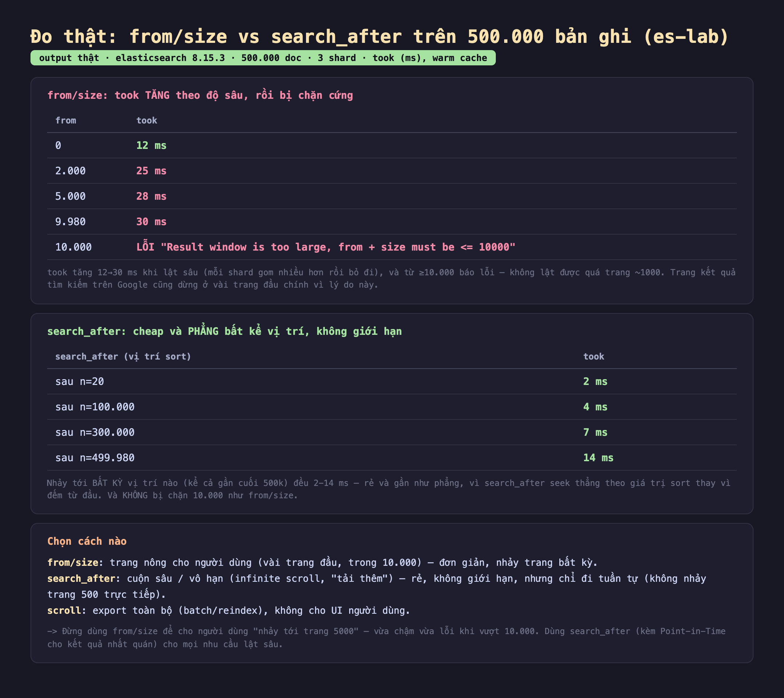
Task: Click heading 'Chọn cách nào'
Action: coord(87,541)
